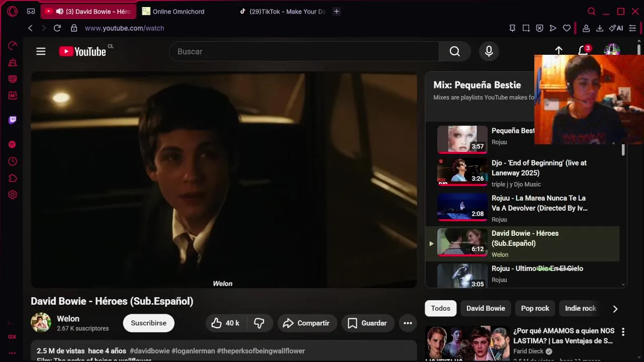Open the Welon channel avatar
The height and width of the screenshot is (362, 644).
41,323
